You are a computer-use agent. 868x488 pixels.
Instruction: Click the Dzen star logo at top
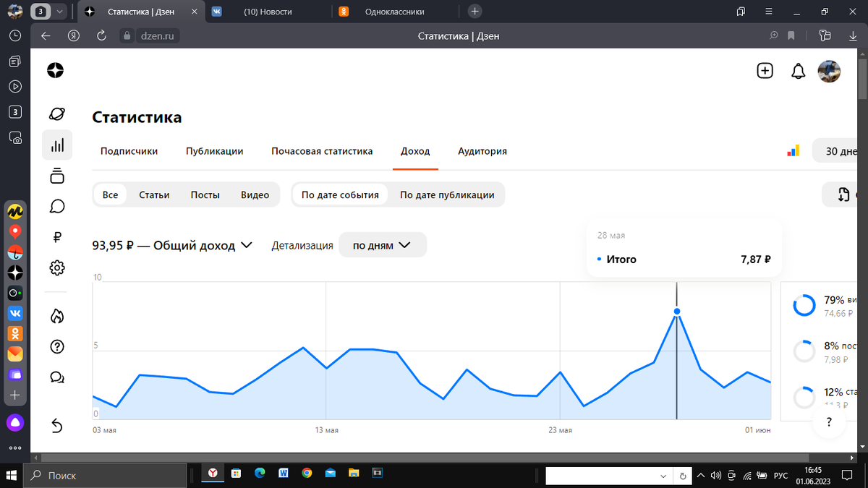tap(56, 70)
